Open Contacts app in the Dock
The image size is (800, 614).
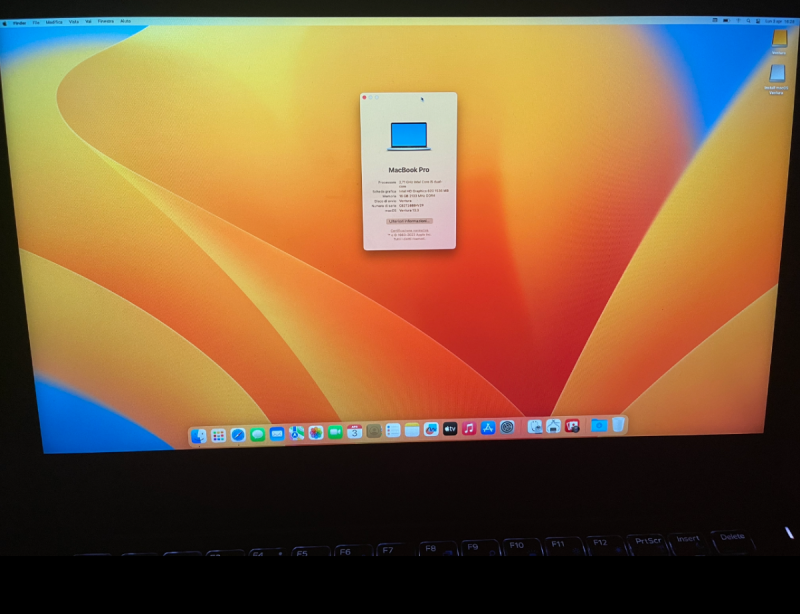[x=373, y=431]
